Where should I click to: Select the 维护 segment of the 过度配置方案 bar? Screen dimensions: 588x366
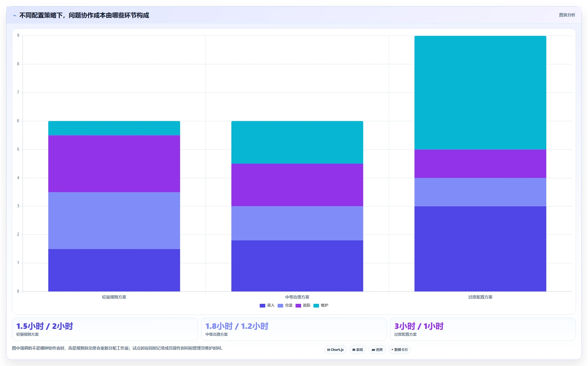pyautogui.click(x=480, y=93)
